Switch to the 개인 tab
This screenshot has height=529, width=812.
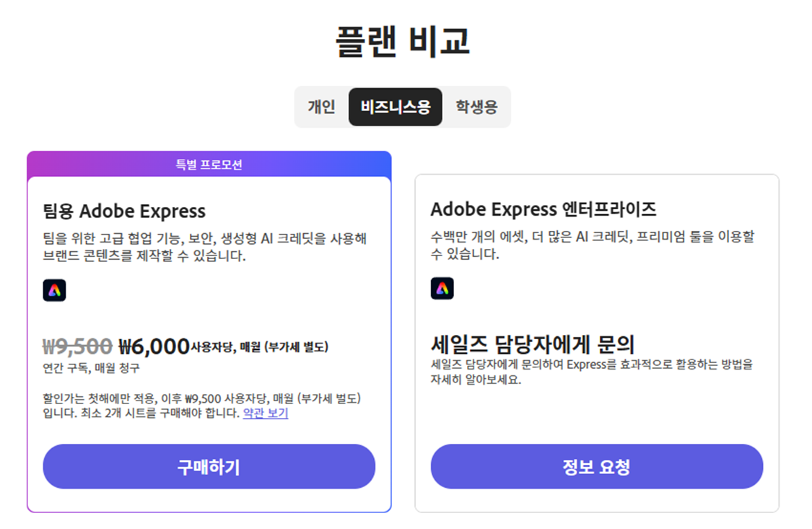323,106
